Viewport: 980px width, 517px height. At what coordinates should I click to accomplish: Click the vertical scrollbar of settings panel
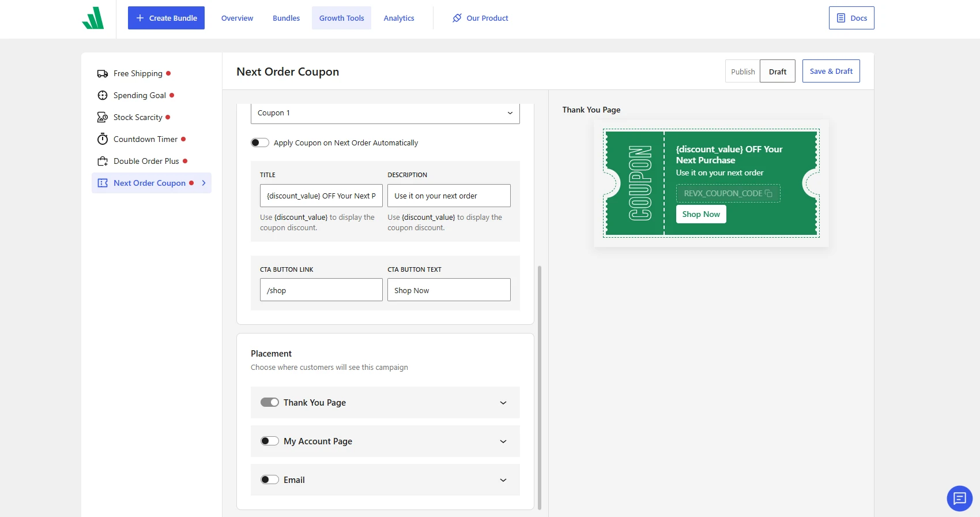point(540,387)
